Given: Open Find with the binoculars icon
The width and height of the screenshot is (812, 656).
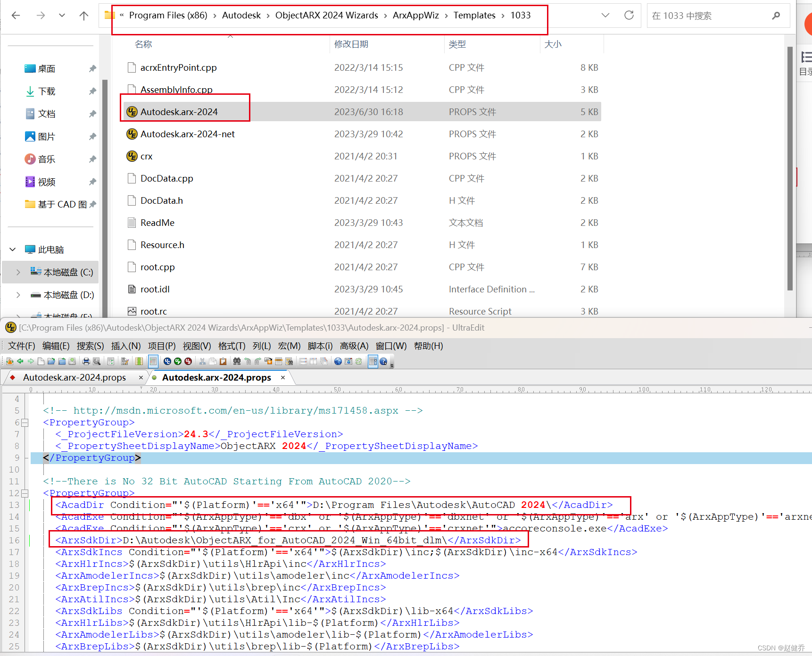Looking at the screenshot, I should pyautogui.click(x=237, y=361).
